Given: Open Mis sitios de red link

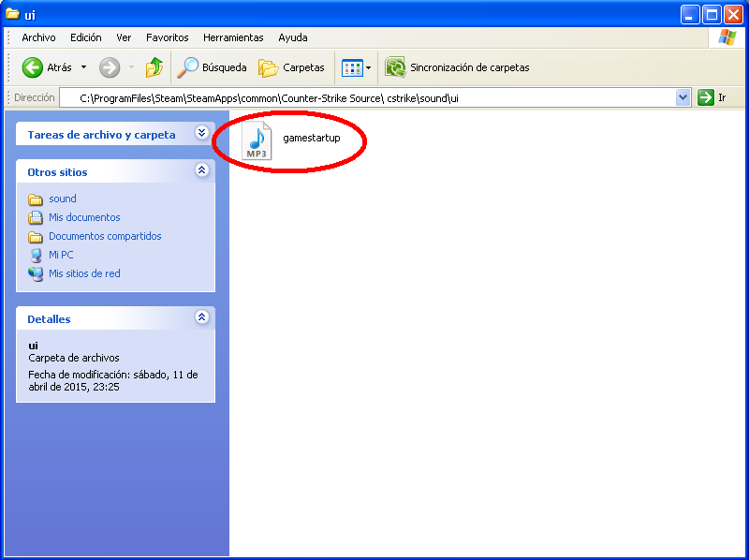Looking at the screenshot, I should (84, 273).
